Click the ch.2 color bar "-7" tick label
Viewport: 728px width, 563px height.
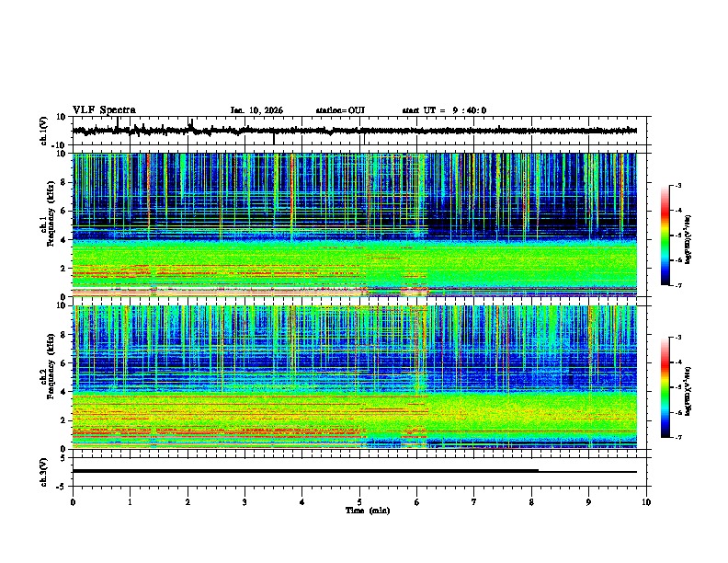pos(678,437)
